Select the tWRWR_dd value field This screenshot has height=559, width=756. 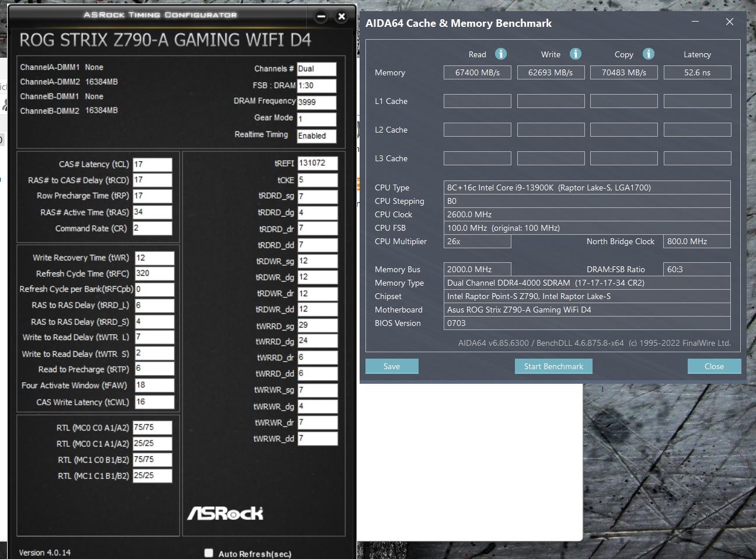point(318,439)
